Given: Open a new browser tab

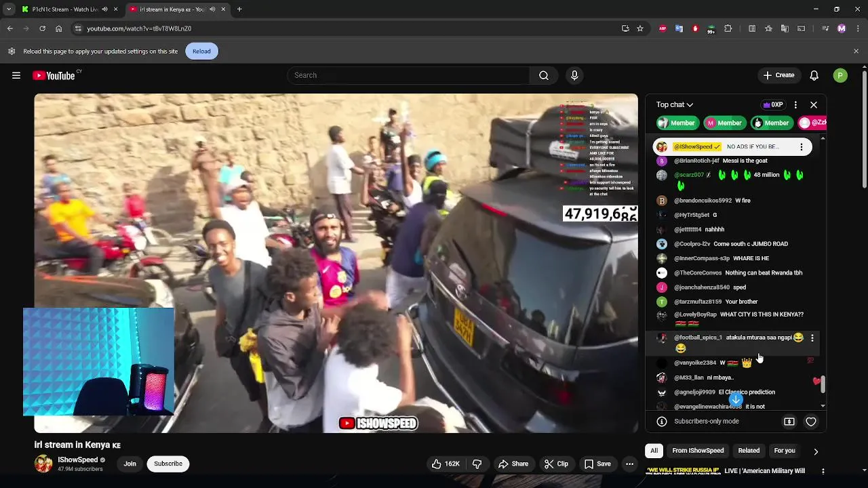Looking at the screenshot, I should (239, 9).
